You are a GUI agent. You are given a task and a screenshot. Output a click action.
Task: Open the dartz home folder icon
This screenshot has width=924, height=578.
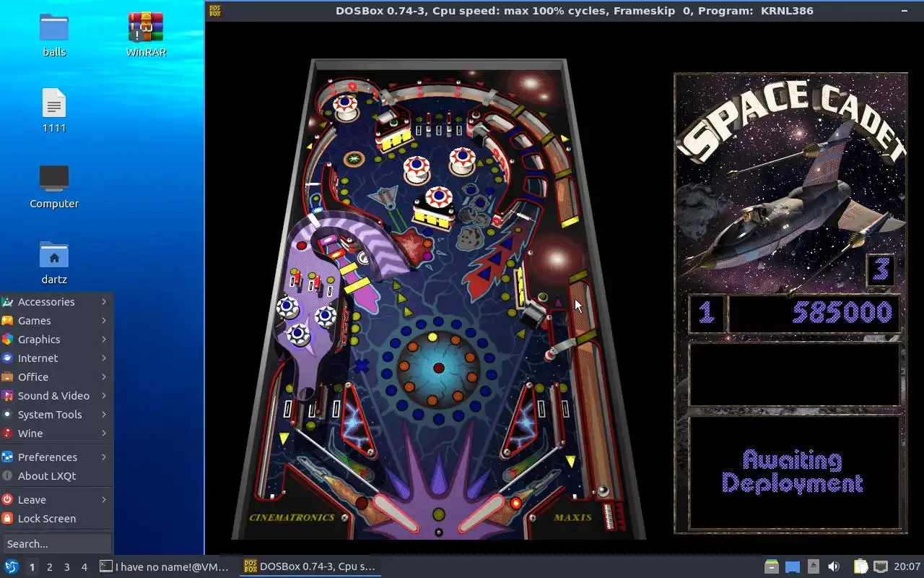pos(54,262)
